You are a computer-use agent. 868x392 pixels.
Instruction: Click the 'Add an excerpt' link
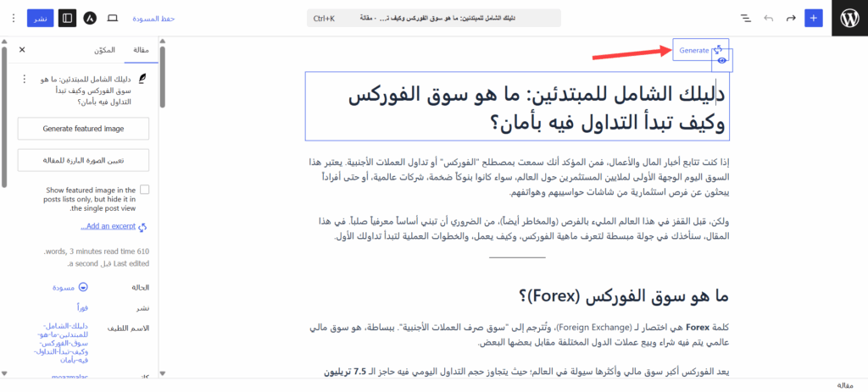108,227
